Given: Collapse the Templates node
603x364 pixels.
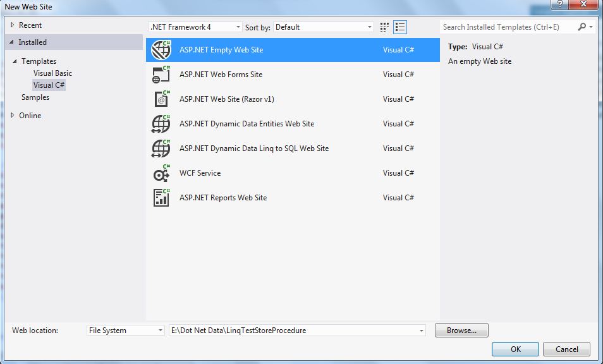Looking at the screenshot, I should [15, 61].
